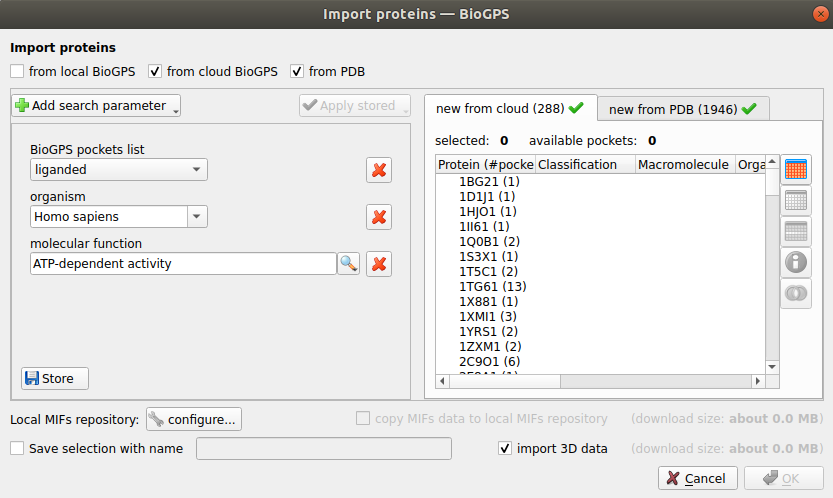
Task: Remove the organism search parameter
Action: [x=379, y=217]
